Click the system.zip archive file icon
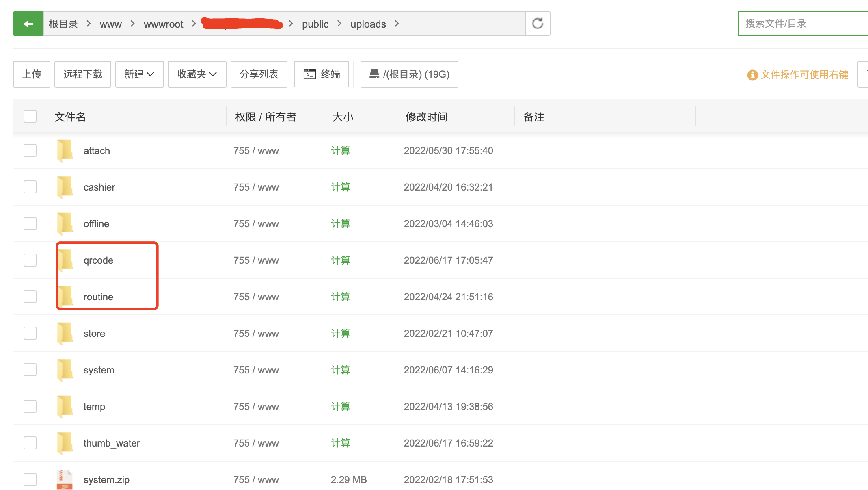The height and width of the screenshot is (490, 868). click(x=65, y=479)
